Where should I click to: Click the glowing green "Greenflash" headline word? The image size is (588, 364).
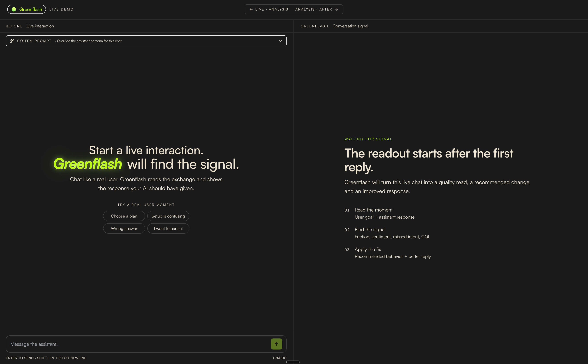(x=88, y=164)
